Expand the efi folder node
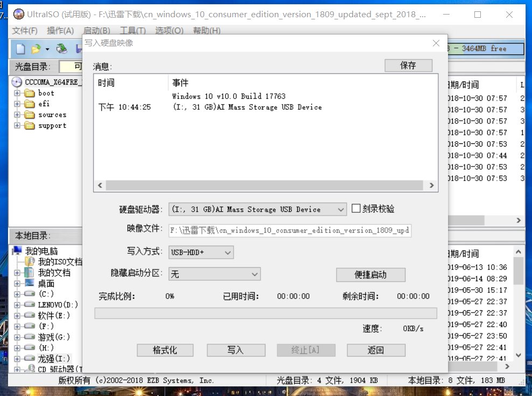Screen dimensions: 532x396 [17, 104]
